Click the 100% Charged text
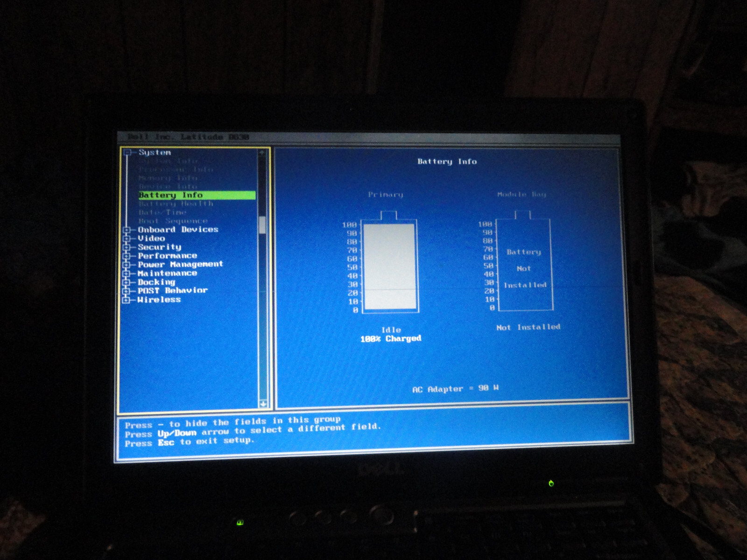Screen dimensions: 747x560 click(x=391, y=338)
